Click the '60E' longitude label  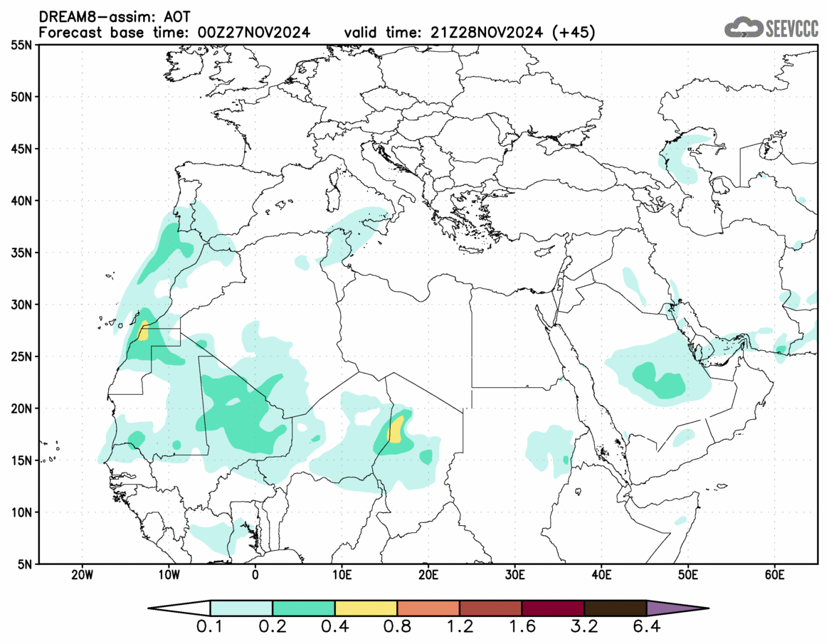[x=774, y=575]
